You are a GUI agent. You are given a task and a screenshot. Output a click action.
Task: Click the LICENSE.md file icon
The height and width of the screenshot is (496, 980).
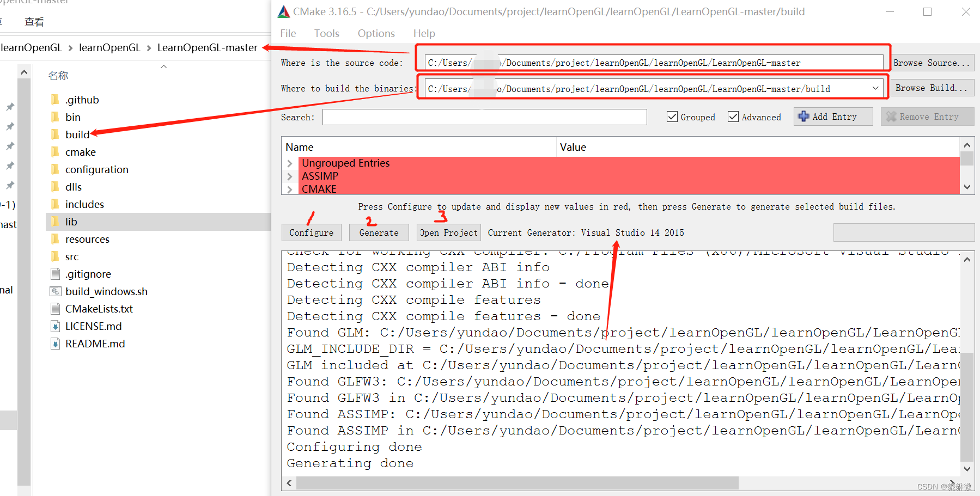click(55, 326)
